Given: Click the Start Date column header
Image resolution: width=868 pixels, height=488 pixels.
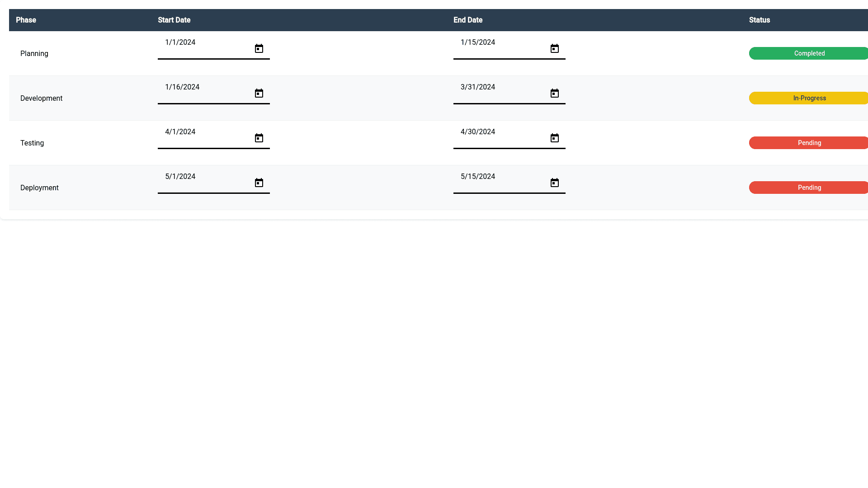Looking at the screenshot, I should [x=174, y=20].
